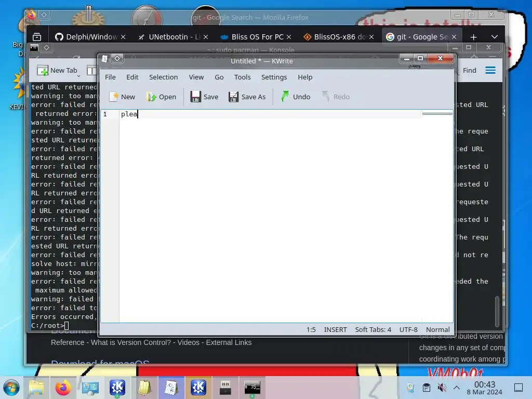Screen dimensions: 532x399
Task: Open the Konsole hamburger menu
Action: [x=490, y=70]
